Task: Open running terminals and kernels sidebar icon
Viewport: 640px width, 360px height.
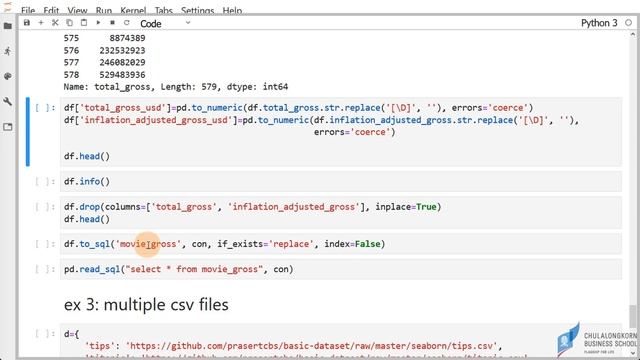Action: pyautogui.click(x=8, y=51)
